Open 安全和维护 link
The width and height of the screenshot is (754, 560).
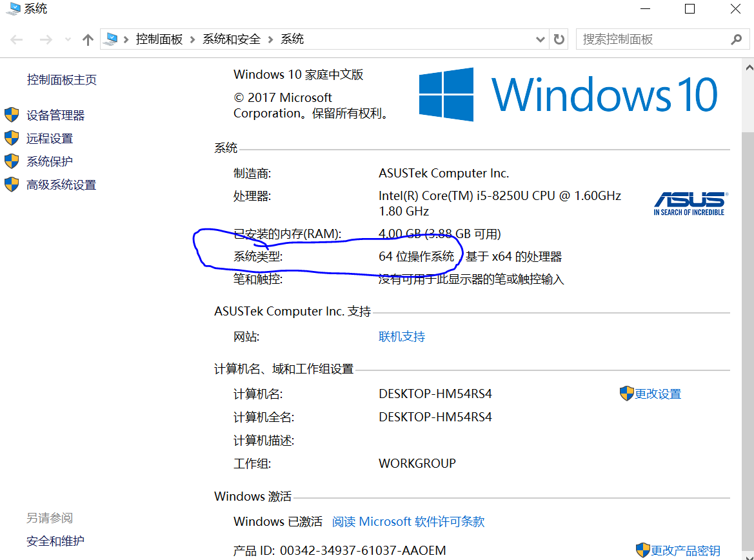point(55,541)
